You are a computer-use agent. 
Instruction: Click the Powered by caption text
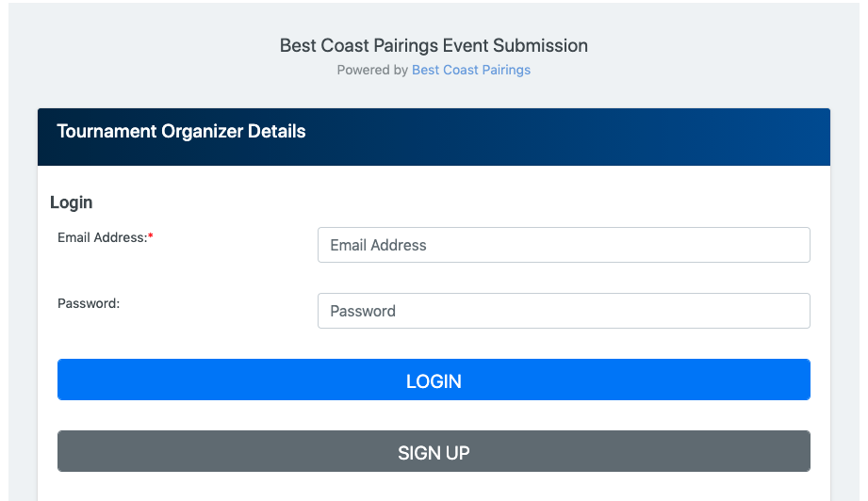[x=372, y=71]
